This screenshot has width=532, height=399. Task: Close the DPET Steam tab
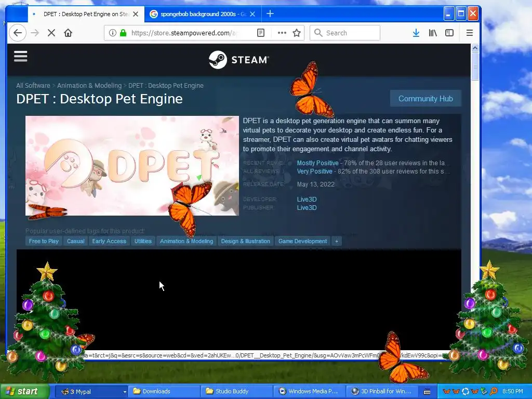point(136,14)
